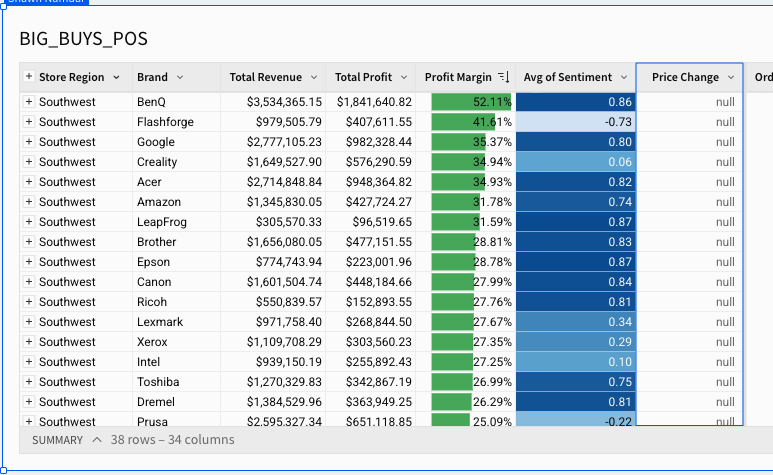773x475 pixels.
Task: Select Canon revenue $1,601,504.74 cell
Action: pos(273,282)
